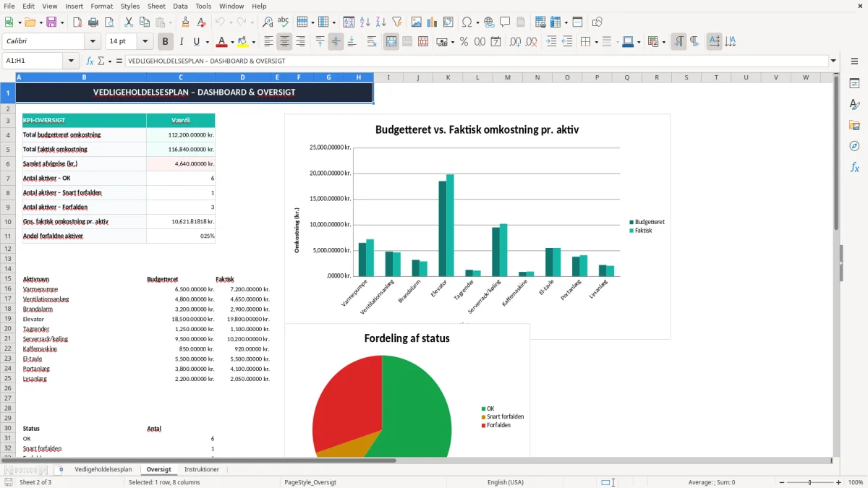This screenshot has height=488, width=868.
Task: Click the PageStyle_Oversigt status bar field
Action: click(x=310, y=482)
